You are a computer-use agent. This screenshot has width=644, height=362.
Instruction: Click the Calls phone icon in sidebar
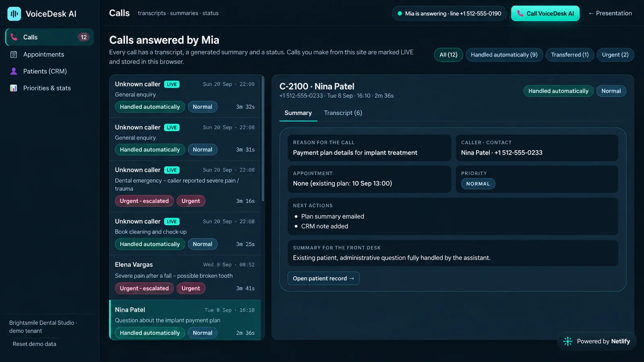[14, 37]
